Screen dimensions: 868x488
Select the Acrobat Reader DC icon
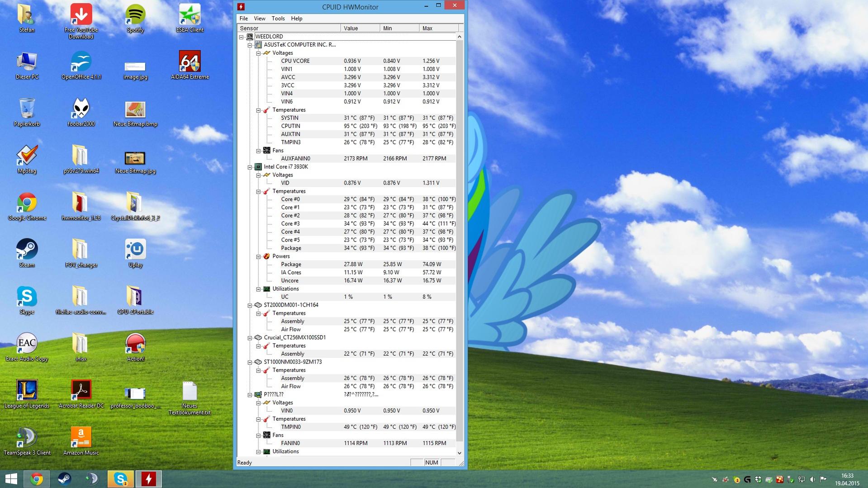coord(81,395)
